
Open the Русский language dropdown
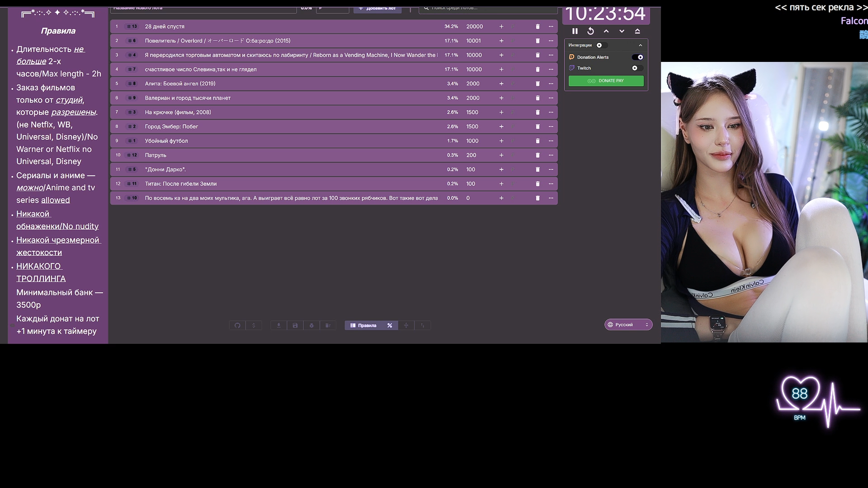point(628,325)
